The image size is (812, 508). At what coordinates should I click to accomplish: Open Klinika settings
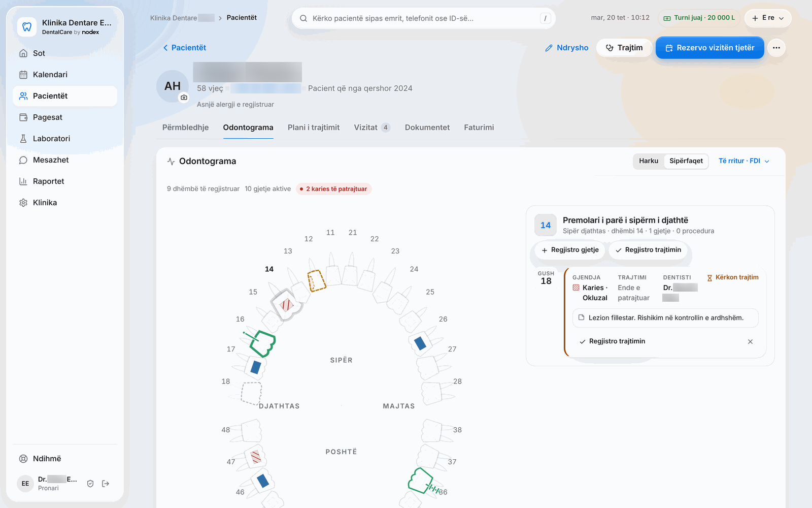point(65,203)
